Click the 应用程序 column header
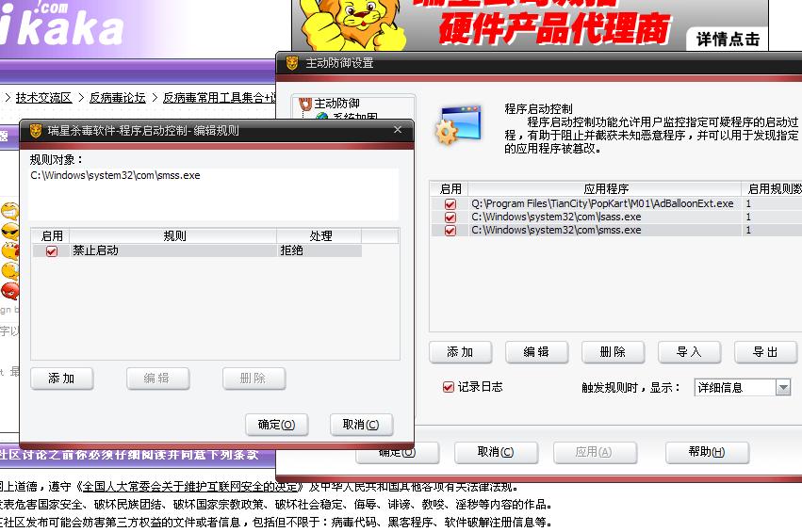The width and height of the screenshot is (802, 532). click(605, 189)
